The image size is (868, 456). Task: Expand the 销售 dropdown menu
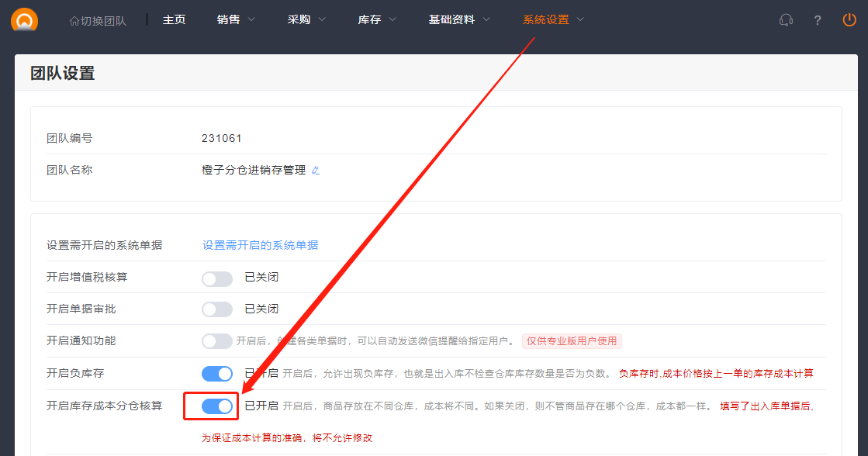(236, 20)
